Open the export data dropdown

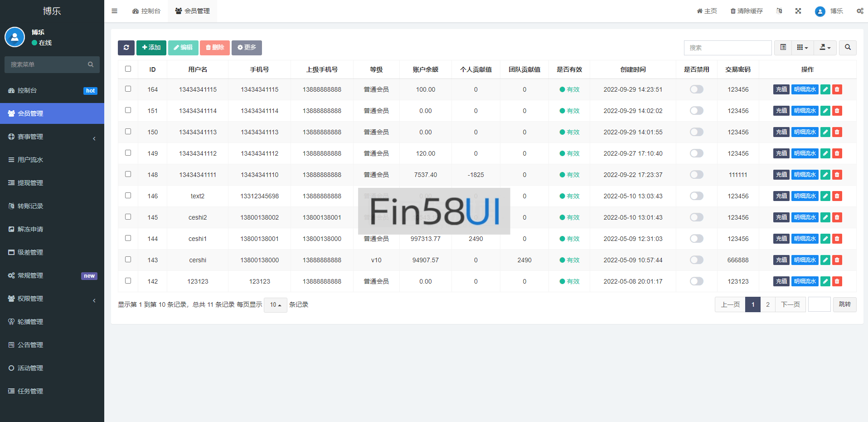point(825,48)
